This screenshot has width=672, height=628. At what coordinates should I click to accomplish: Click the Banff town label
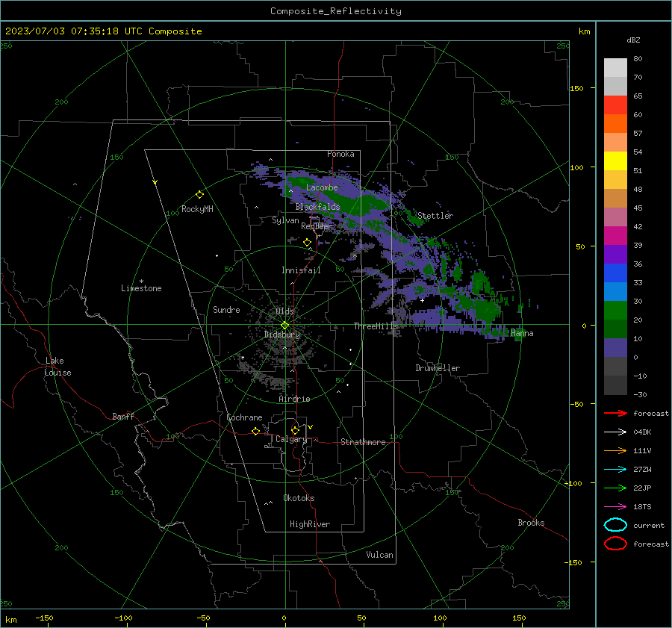click(x=123, y=416)
